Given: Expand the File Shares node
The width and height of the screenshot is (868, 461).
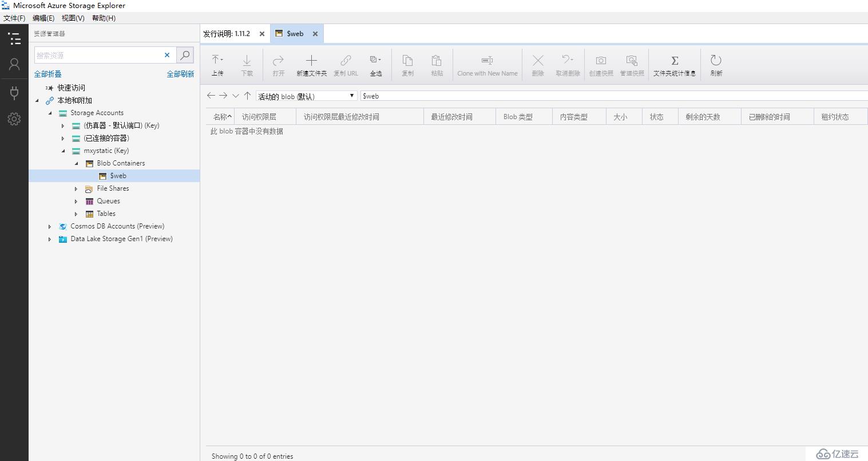Looking at the screenshot, I should (76, 188).
